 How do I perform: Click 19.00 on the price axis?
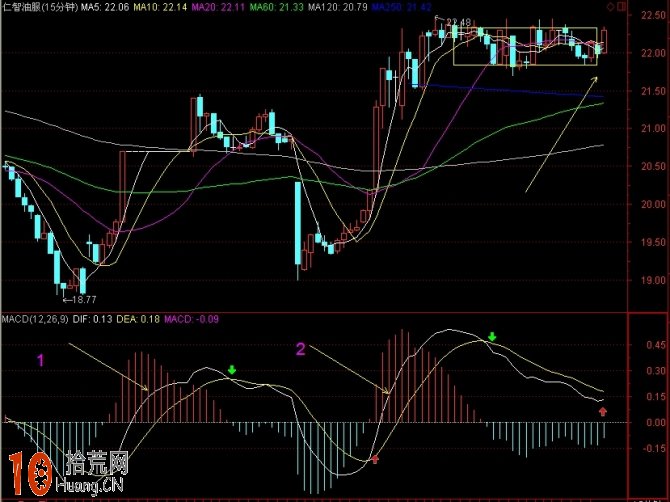(x=653, y=280)
